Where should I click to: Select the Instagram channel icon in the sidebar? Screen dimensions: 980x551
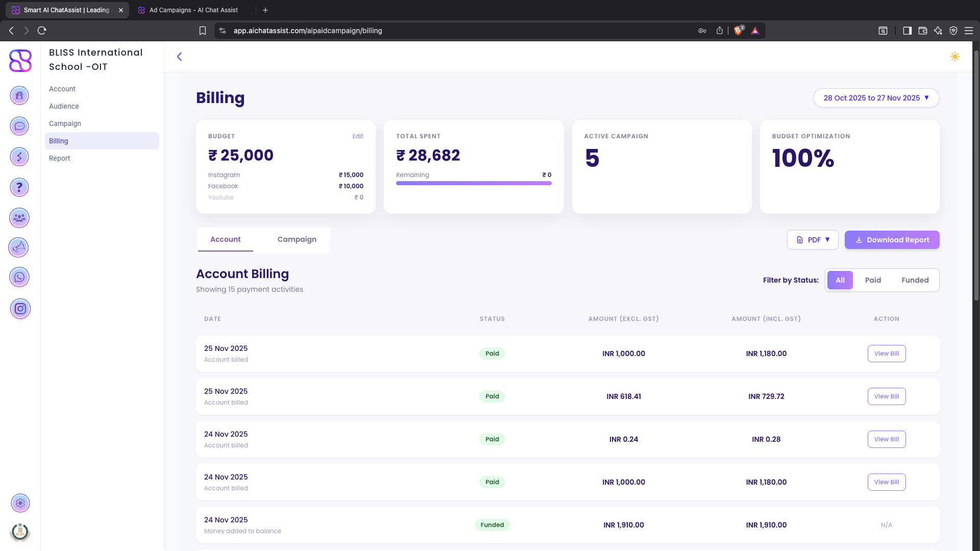20,309
